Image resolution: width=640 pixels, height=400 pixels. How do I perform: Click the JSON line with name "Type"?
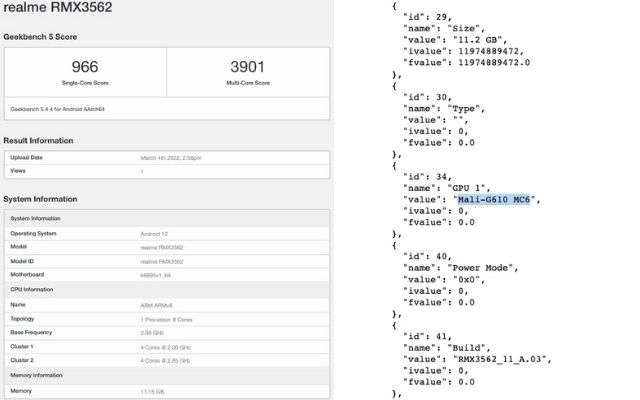click(x=444, y=109)
